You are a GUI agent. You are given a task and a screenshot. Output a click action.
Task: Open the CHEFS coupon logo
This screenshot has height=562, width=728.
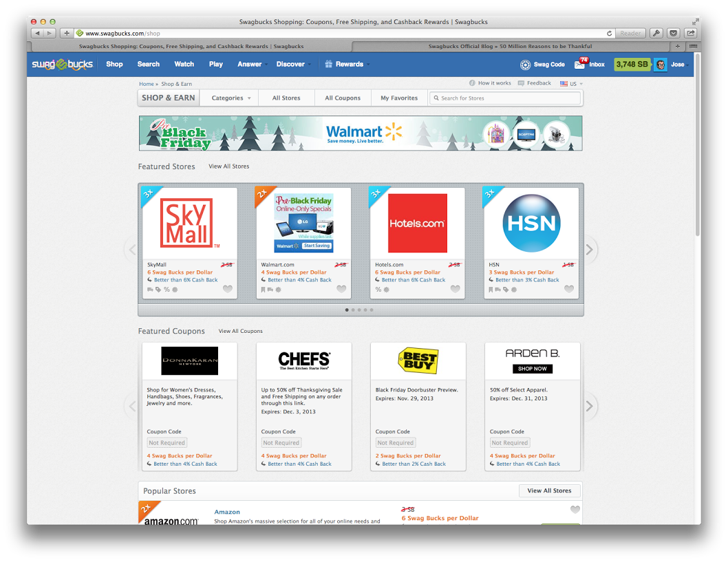304,360
